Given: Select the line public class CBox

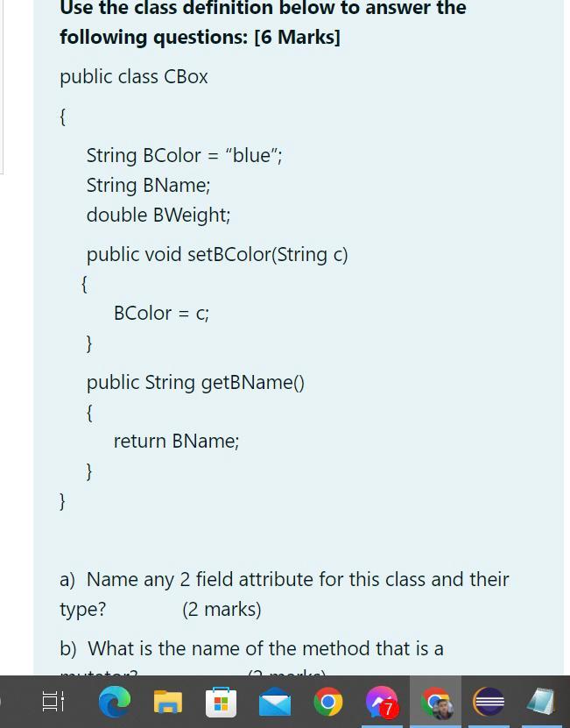Looking at the screenshot, I should click(133, 77).
